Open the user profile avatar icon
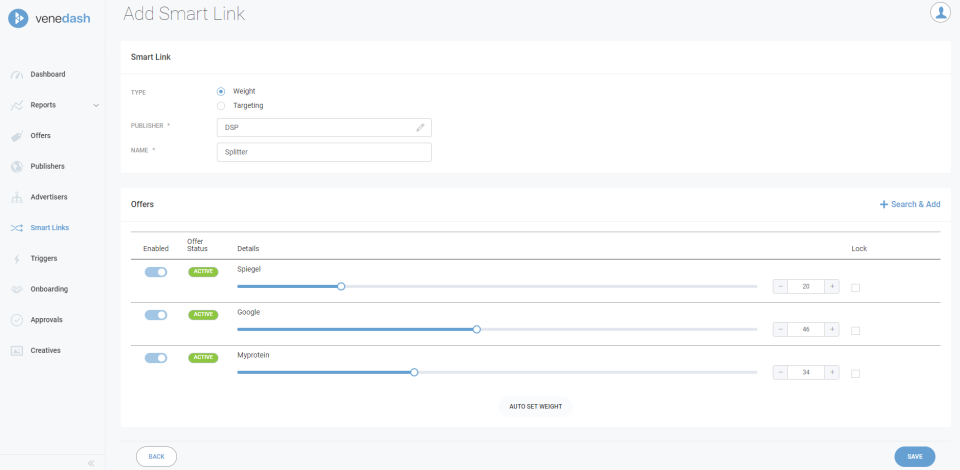The height and width of the screenshot is (470, 960). (x=940, y=12)
